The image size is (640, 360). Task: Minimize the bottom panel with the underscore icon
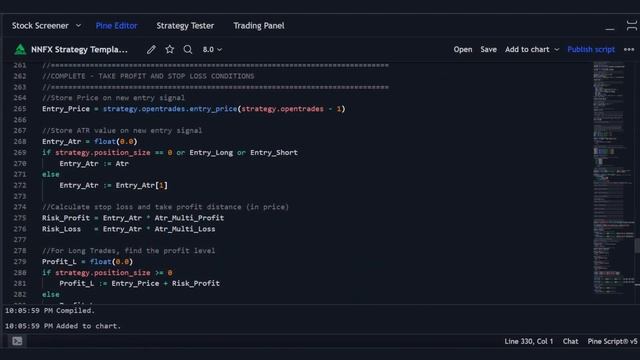pyautogui.click(x=610, y=29)
